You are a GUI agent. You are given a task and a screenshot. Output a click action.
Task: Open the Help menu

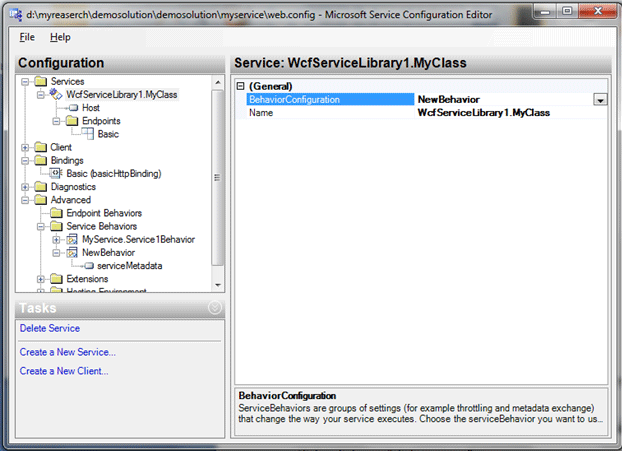[x=60, y=37]
